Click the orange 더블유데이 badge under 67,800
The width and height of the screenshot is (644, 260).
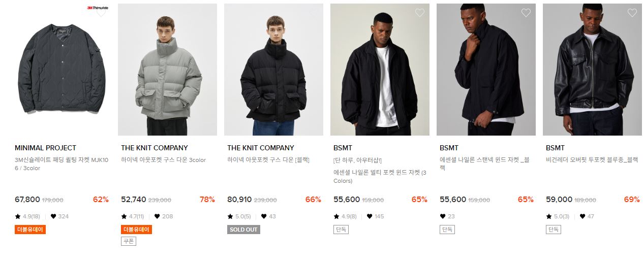click(30, 230)
